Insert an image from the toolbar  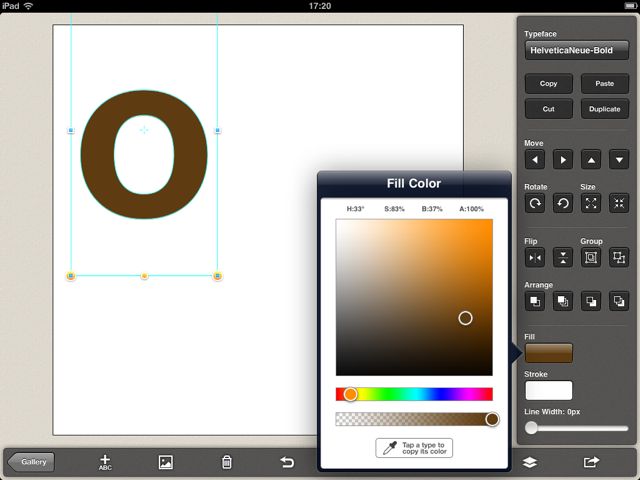(x=166, y=462)
